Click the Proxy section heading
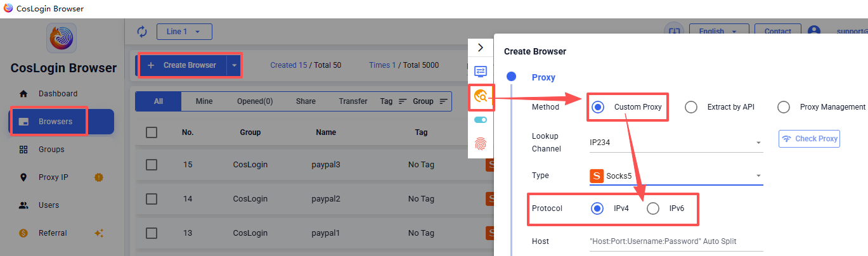This screenshot has height=256, width=868. pos(543,77)
